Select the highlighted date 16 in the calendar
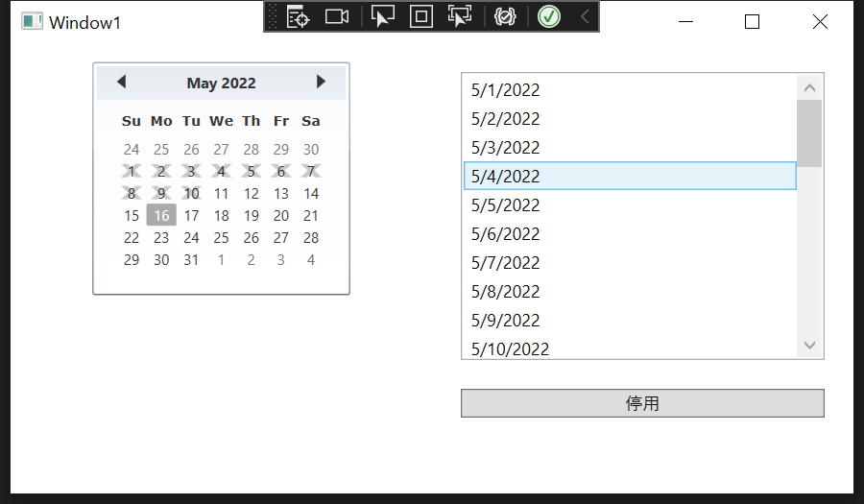Screen dimensions: 864x504 coord(161,215)
